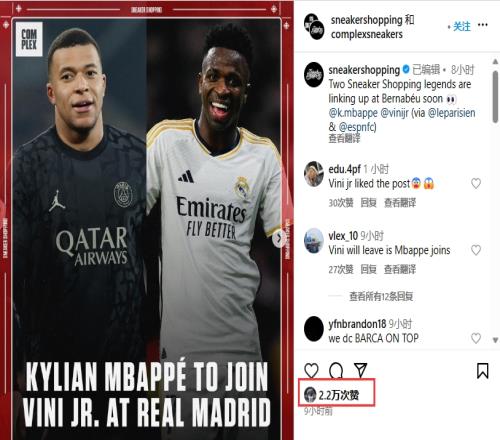Like edu.4pf's comment with heart
This screenshot has height=440, width=500.
click(x=476, y=183)
